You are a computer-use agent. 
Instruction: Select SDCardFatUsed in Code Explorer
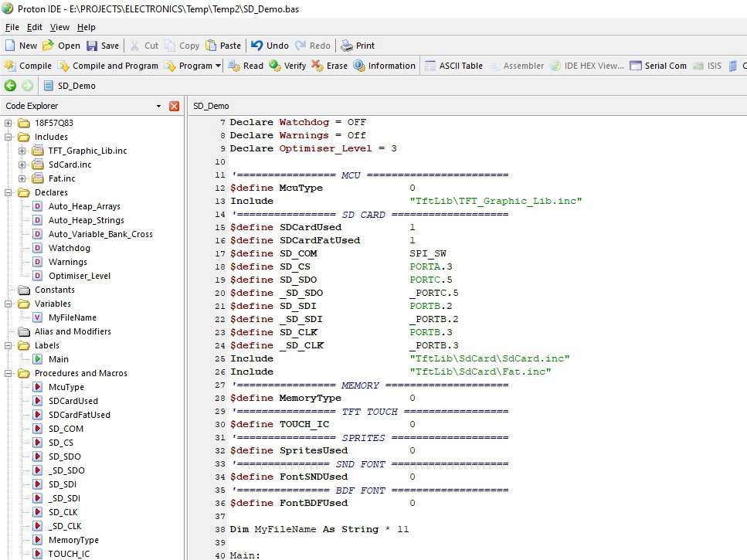[79, 415]
